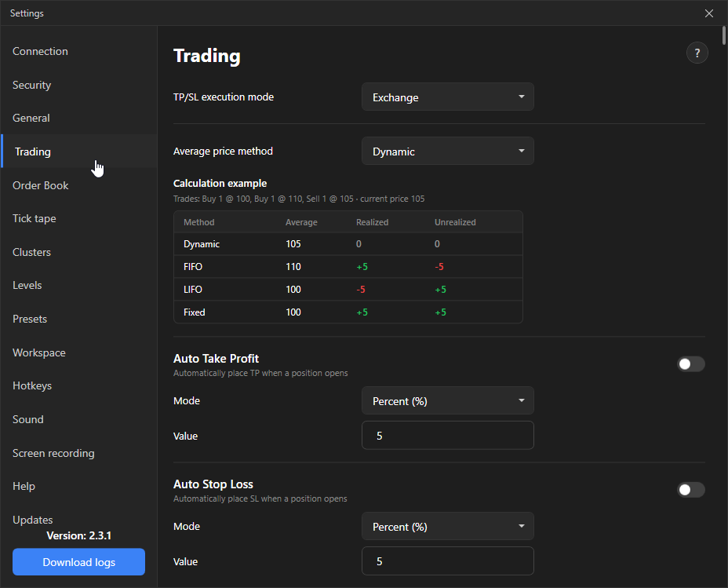Enable the Auto Stop Loss toggle
The image size is (728, 588).
691,490
